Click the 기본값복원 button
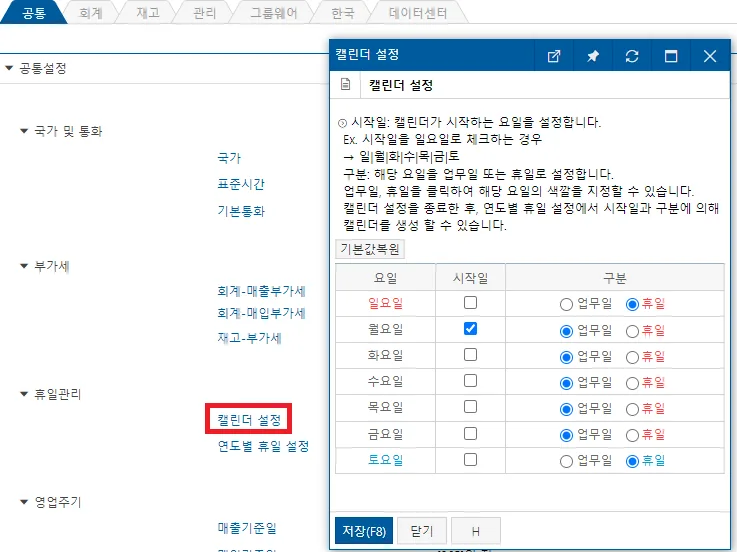The image size is (737, 552). point(370,249)
